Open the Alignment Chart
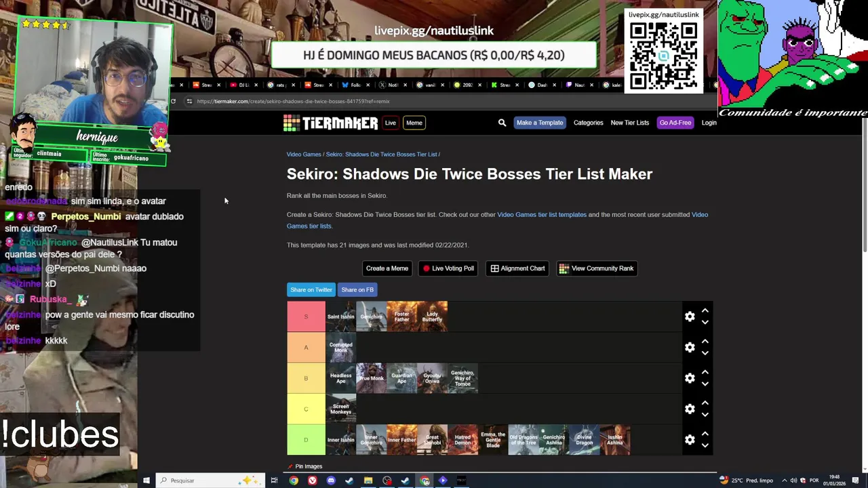The image size is (868, 488). click(518, 268)
